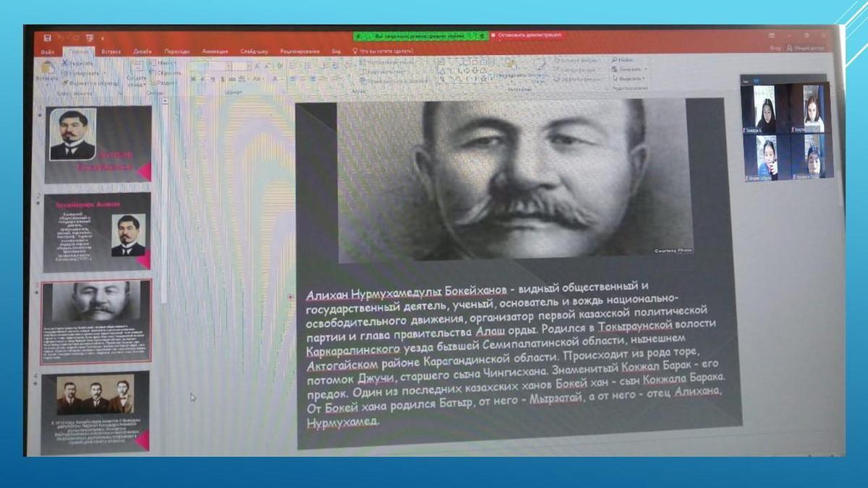This screenshot has height=488, width=868.
Task: Switch to the Анимация ribbon tab
Action: pyautogui.click(x=215, y=51)
